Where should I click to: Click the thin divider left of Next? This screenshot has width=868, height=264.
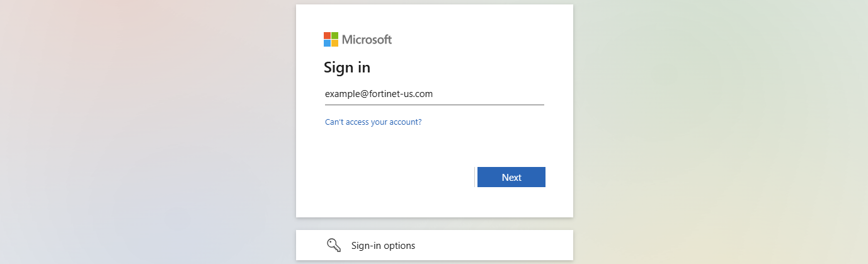click(x=474, y=177)
